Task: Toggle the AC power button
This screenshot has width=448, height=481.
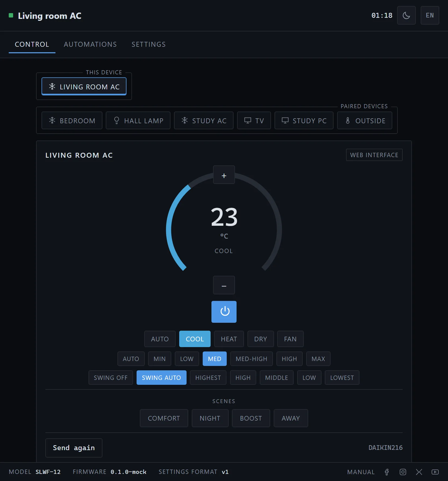Action: [224, 312]
